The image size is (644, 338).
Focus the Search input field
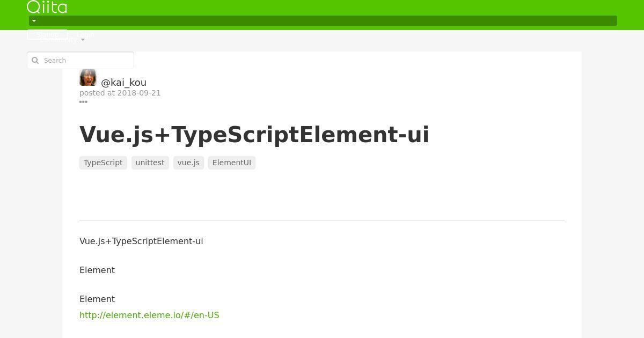click(80, 60)
